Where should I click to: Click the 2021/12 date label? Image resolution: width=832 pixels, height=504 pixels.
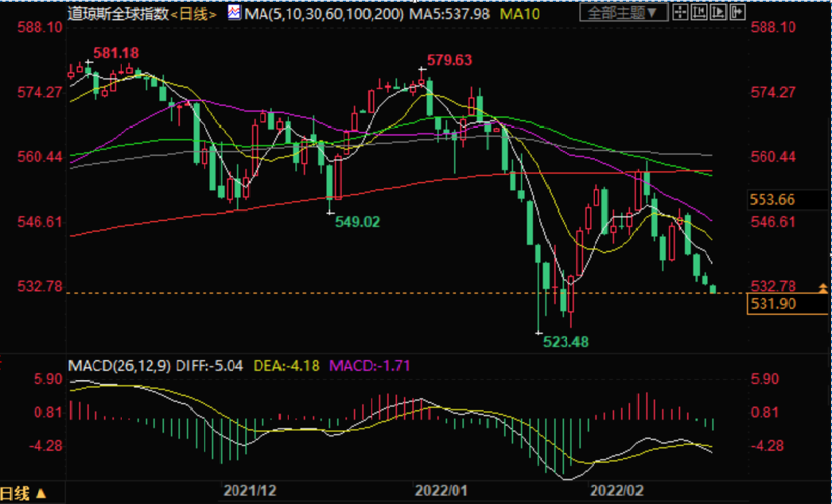(x=250, y=490)
